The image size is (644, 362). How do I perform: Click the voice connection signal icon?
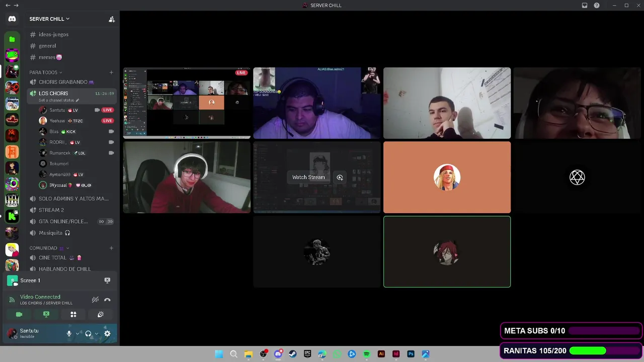(12, 300)
